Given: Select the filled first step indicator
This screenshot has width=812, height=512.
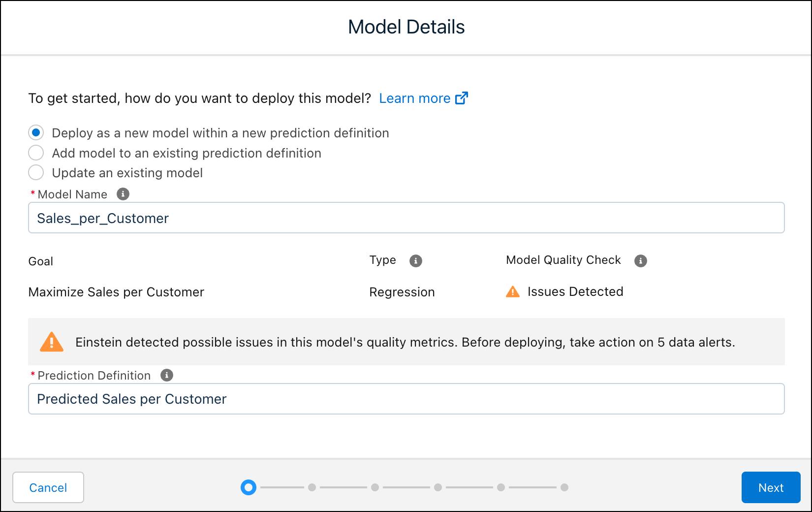Looking at the screenshot, I should [x=249, y=487].
